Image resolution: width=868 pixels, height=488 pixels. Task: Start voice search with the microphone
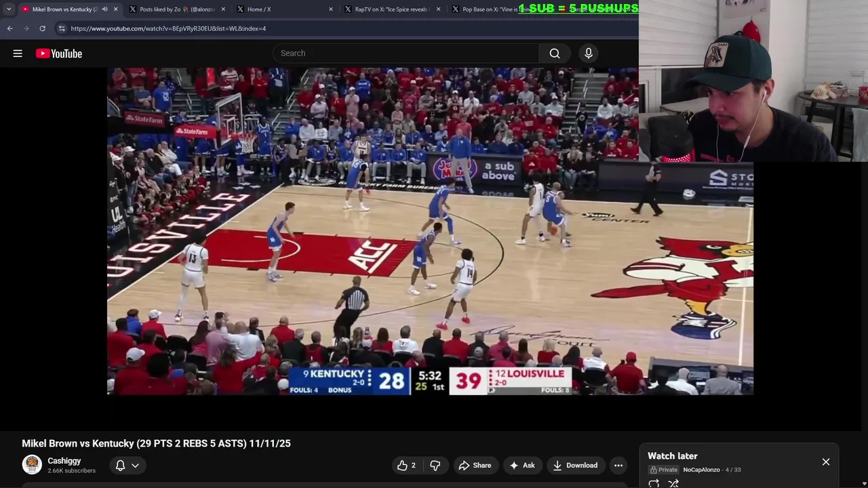tap(589, 54)
